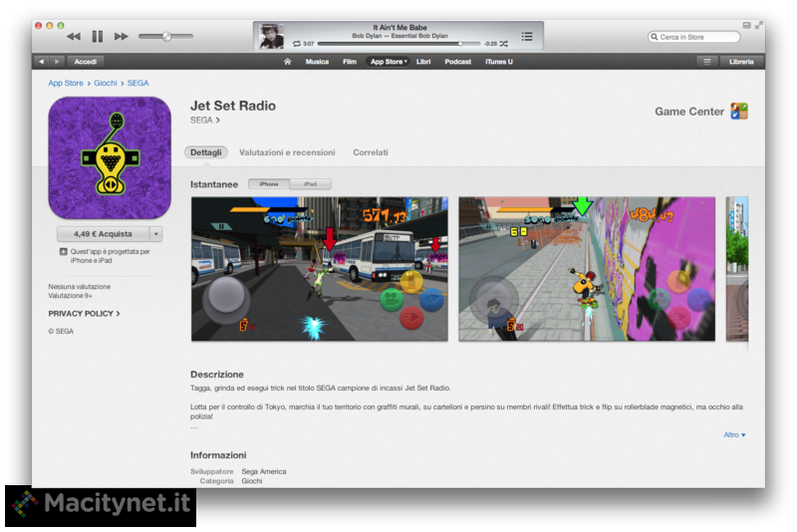Click the remaining time -0:28 display
797x532 pixels.
(x=490, y=44)
